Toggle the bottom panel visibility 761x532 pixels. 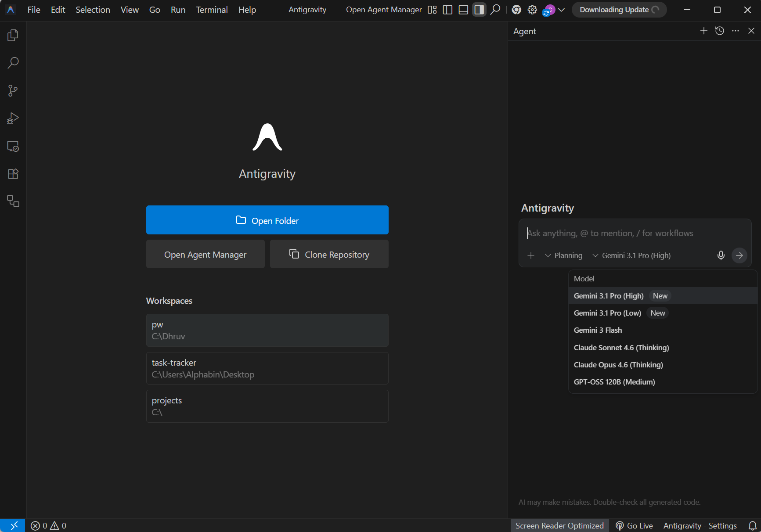tap(463, 10)
